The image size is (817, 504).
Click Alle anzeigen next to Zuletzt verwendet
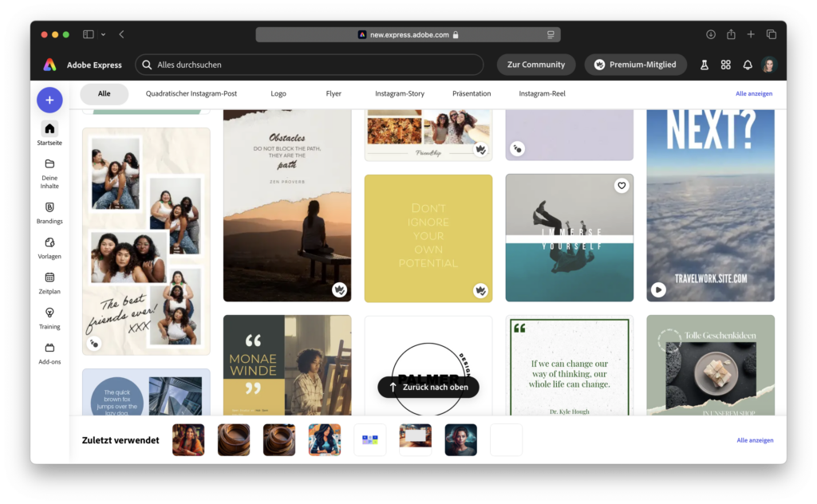pos(754,440)
